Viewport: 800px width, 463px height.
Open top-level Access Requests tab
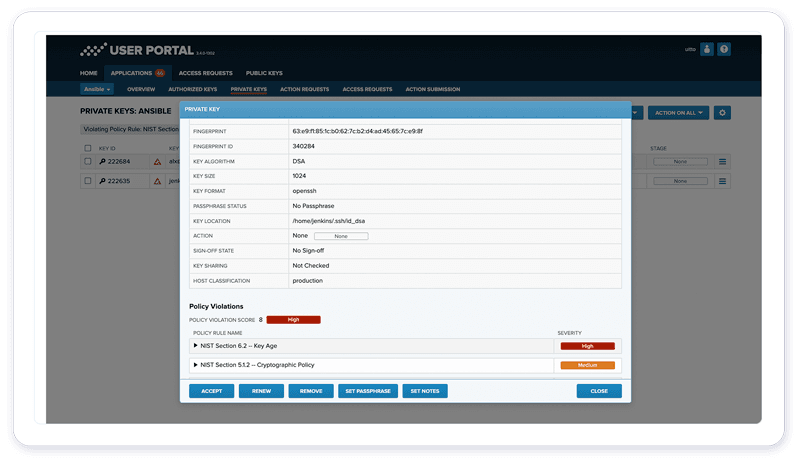pos(205,73)
